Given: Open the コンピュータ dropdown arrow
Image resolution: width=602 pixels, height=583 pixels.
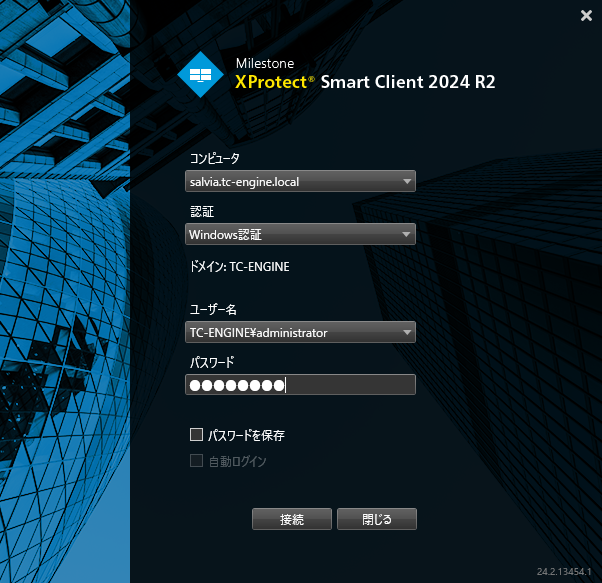Looking at the screenshot, I should tap(407, 181).
